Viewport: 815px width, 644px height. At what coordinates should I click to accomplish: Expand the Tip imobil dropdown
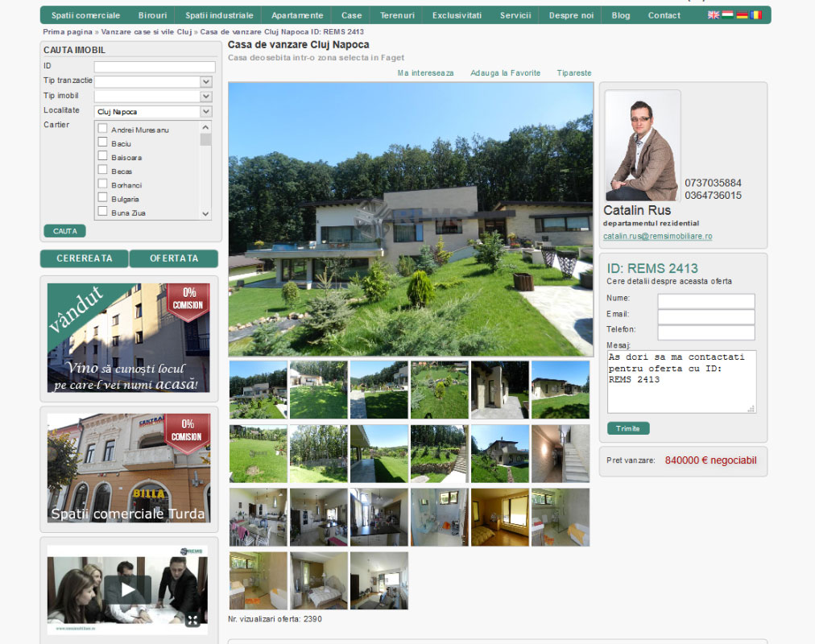pos(153,96)
